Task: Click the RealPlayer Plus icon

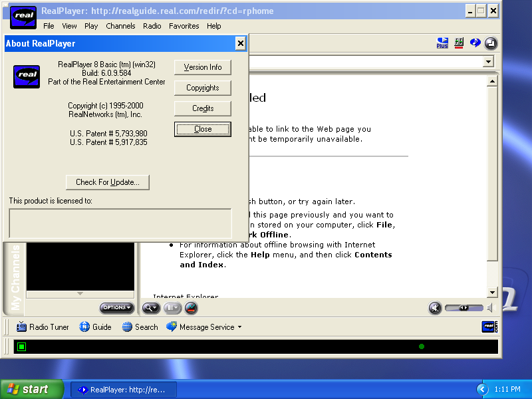Action: pos(442,43)
